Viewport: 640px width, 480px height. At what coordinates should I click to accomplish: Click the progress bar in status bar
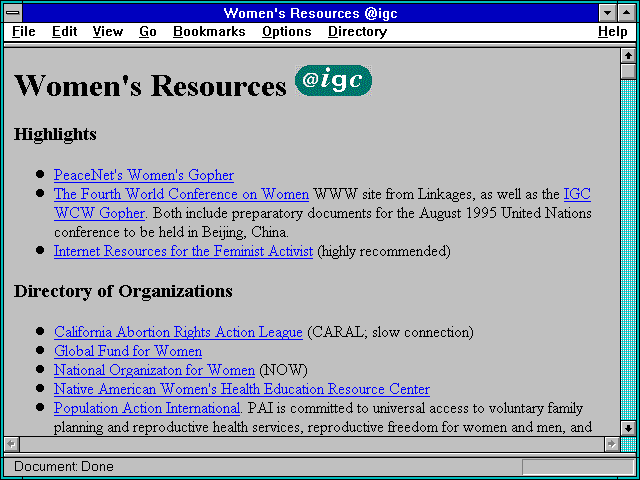click(578, 467)
